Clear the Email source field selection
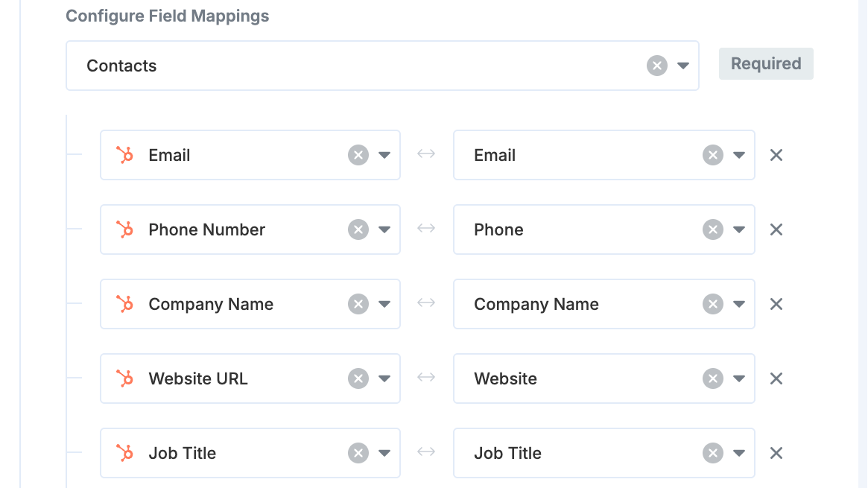The height and width of the screenshot is (488, 868). point(358,155)
